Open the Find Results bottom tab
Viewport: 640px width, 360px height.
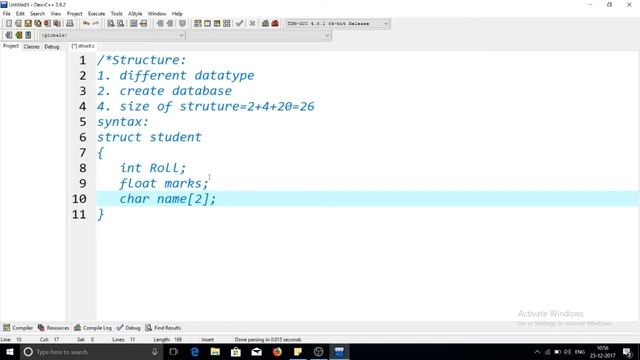pos(163,328)
